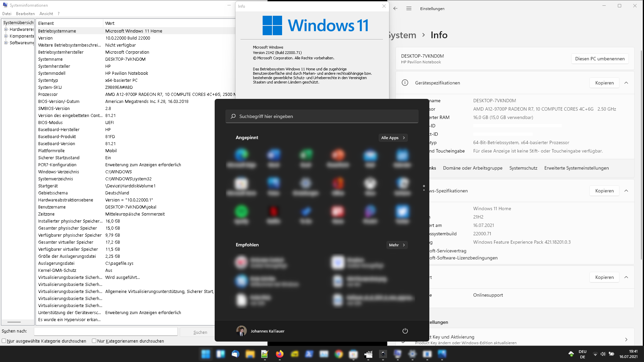Open 'Erweiterte Systemeinstellungen' link
Image resolution: width=644 pixels, height=362 pixels.
click(577, 168)
